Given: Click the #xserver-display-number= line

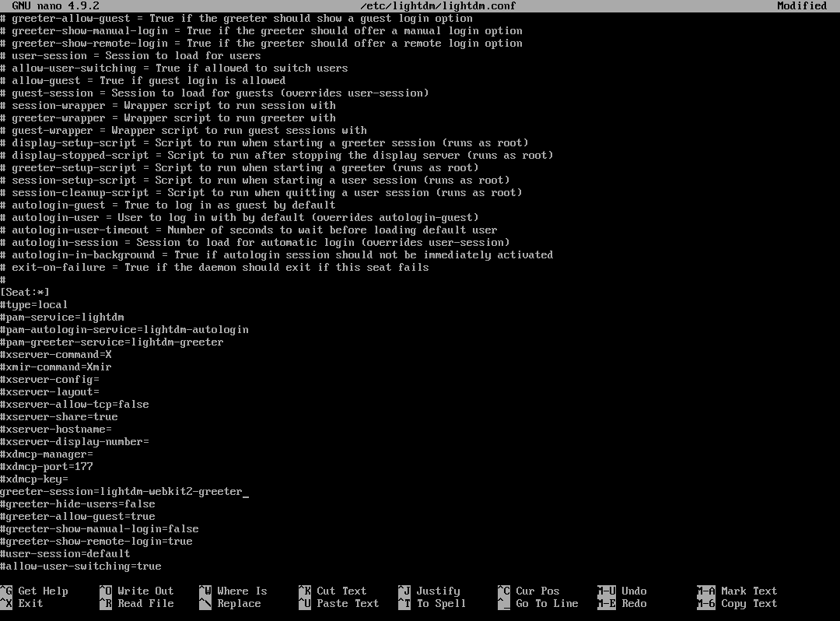Looking at the screenshot, I should click(x=75, y=441).
